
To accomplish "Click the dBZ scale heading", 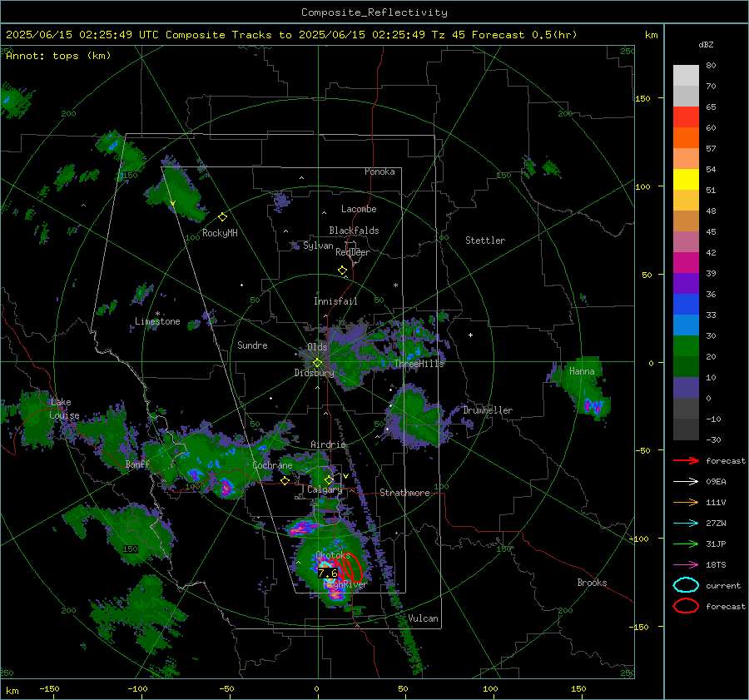I will point(706,45).
